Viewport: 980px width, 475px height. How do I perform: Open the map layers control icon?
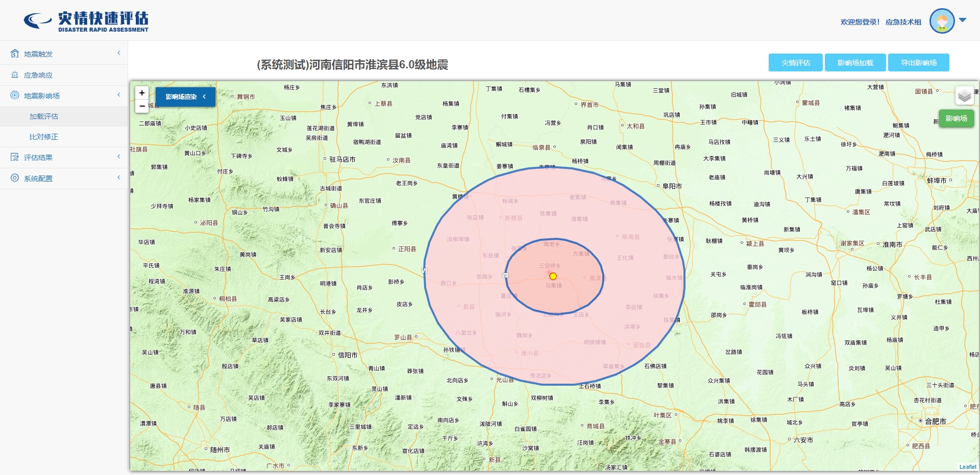964,95
